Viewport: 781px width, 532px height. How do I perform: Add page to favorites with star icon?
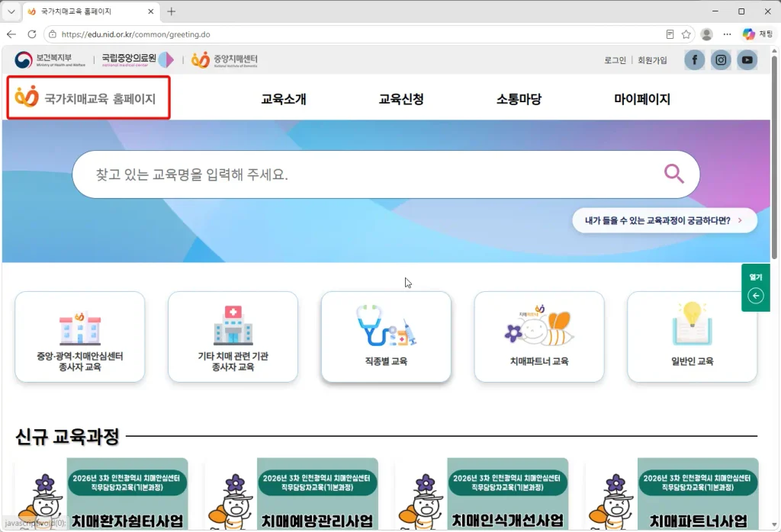tap(686, 34)
